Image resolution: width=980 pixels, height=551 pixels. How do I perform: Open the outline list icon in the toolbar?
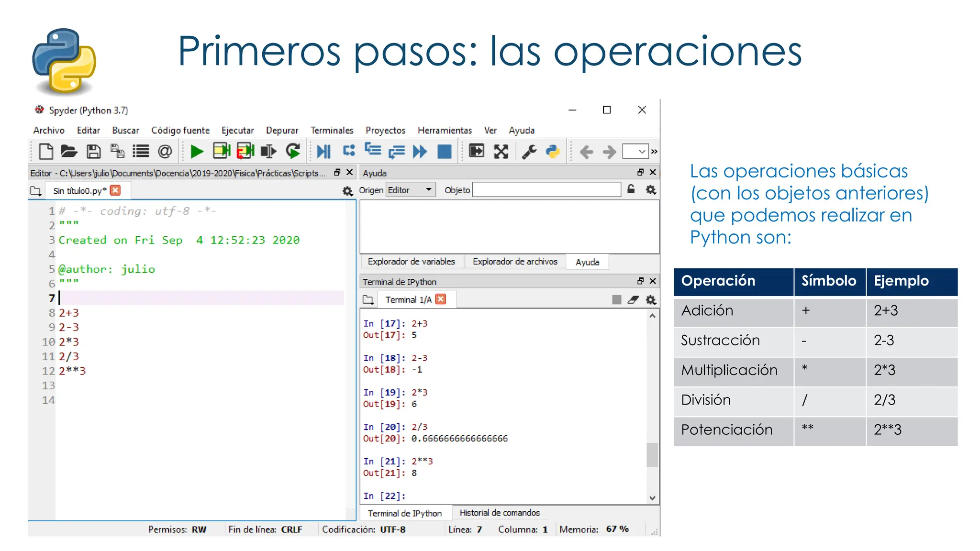coord(141,152)
